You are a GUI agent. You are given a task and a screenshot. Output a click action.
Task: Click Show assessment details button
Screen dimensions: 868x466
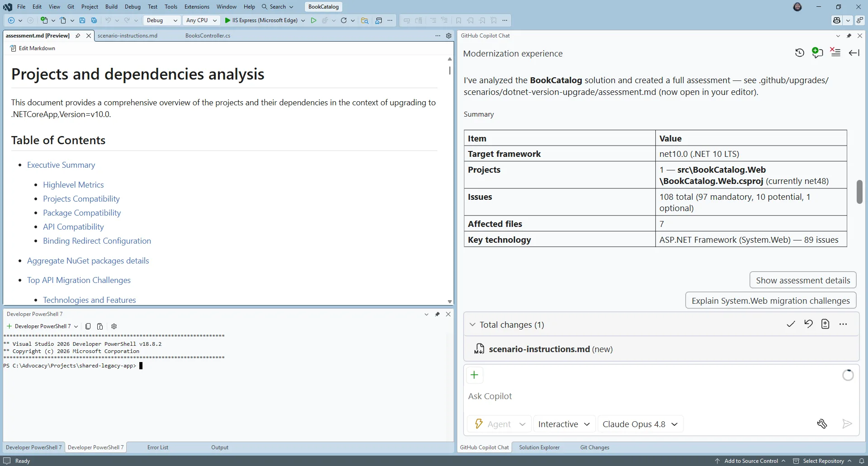pyautogui.click(x=803, y=280)
